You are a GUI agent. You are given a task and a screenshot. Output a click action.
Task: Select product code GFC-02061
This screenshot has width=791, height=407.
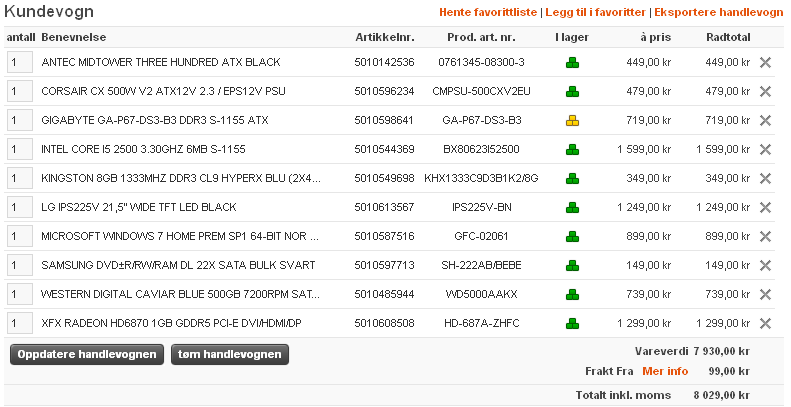[x=481, y=237]
